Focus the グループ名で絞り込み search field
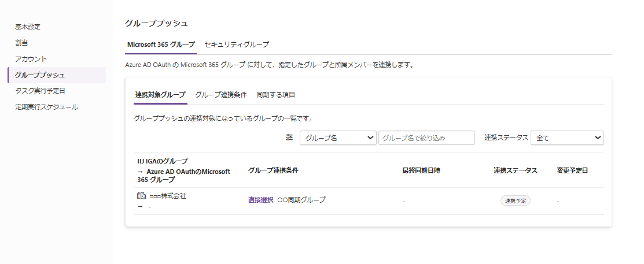 (x=426, y=137)
